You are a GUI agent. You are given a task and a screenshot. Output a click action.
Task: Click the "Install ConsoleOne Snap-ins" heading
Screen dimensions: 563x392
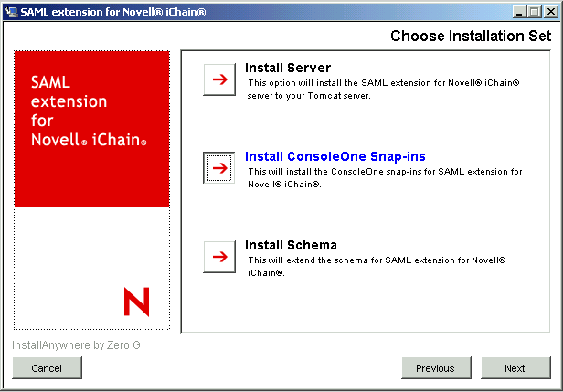(x=335, y=156)
